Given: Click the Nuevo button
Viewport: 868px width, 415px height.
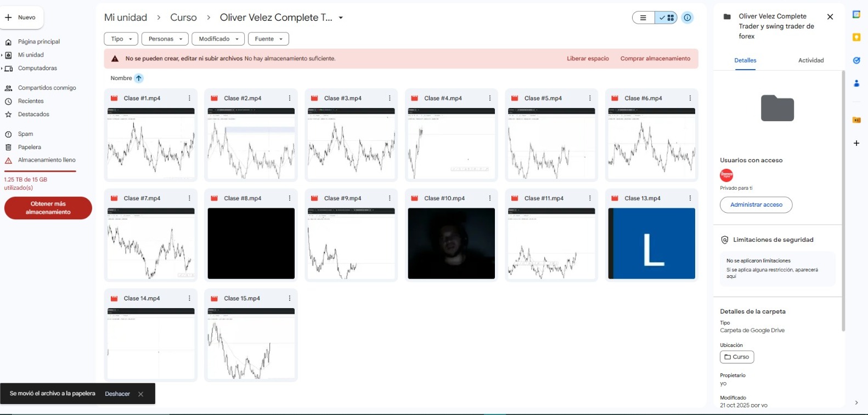Looking at the screenshot, I should [21, 18].
